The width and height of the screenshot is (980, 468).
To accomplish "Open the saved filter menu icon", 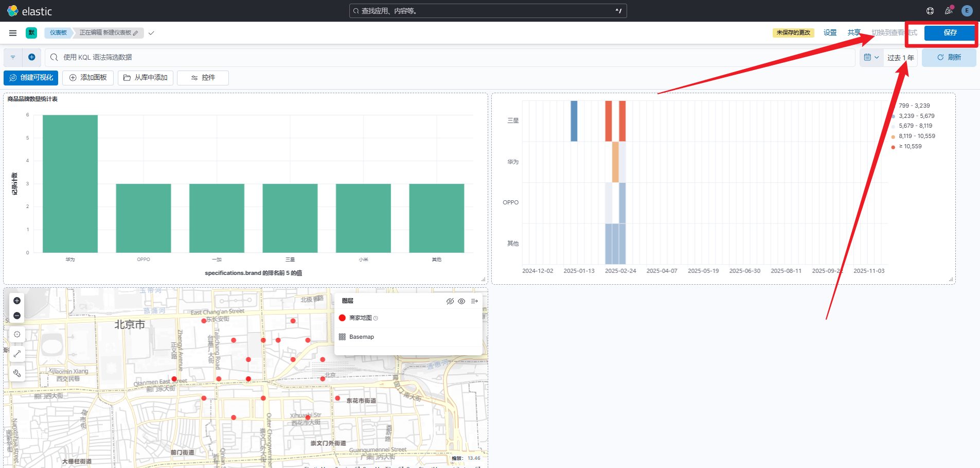I will coord(13,57).
